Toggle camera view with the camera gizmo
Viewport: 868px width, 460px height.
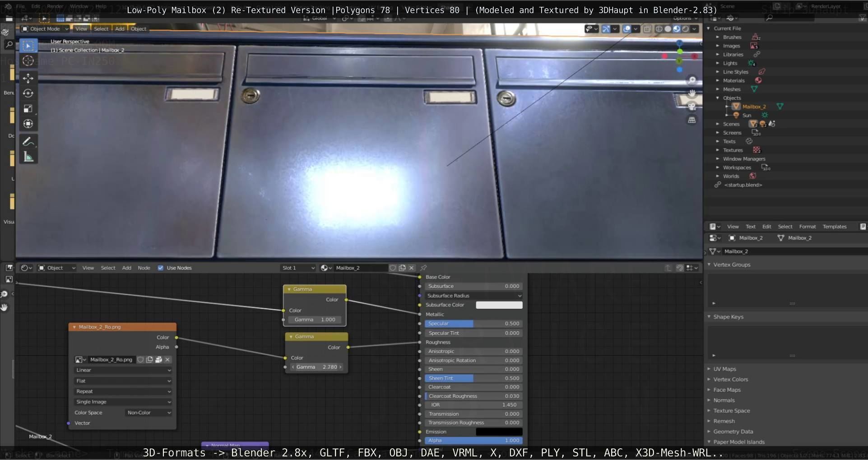(692, 107)
